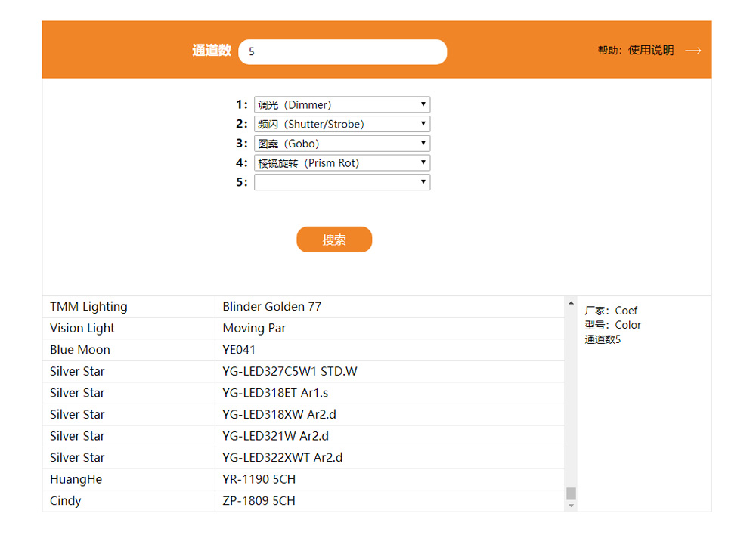Screen dimensions: 756x535
Task: Click scroll down arrow in results list
Action: tap(571, 506)
